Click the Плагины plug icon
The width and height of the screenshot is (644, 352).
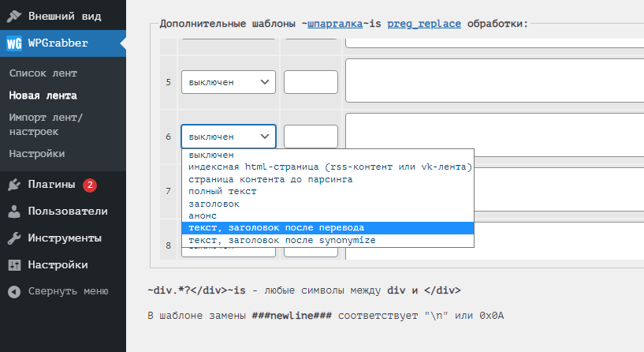[x=14, y=185]
